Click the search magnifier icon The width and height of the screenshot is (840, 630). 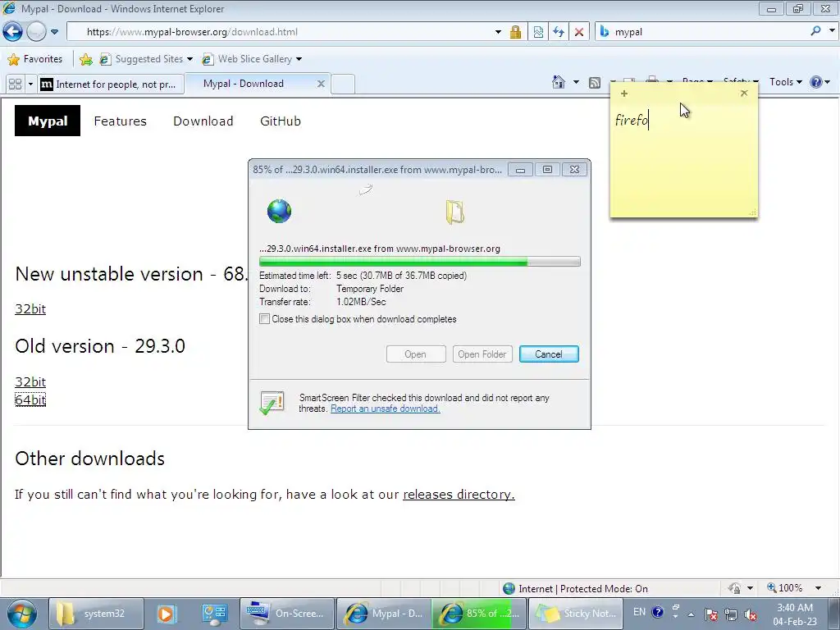[816, 31]
